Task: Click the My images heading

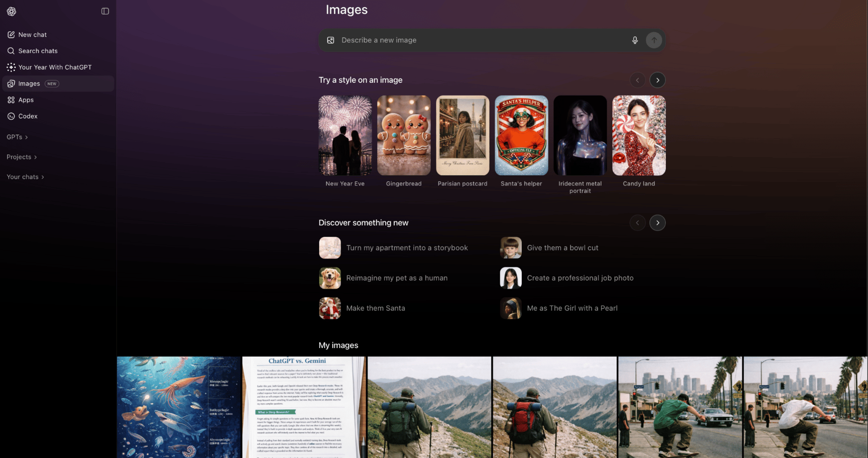Action: point(339,345)
